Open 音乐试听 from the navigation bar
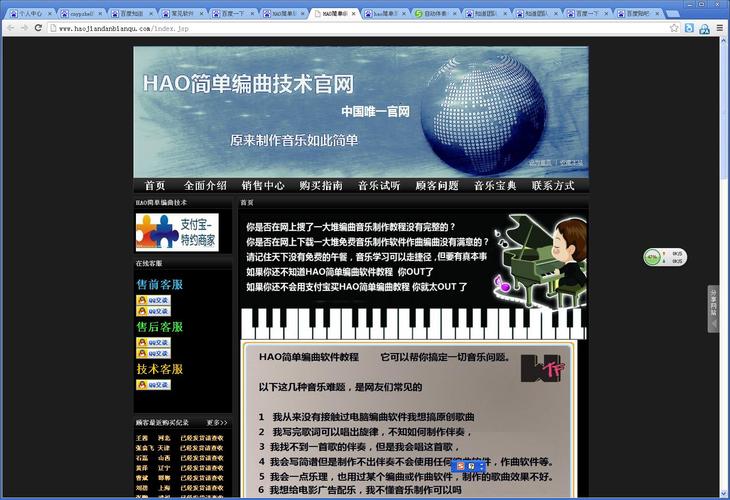Screen dimensions: 730x500 [379, 186]
